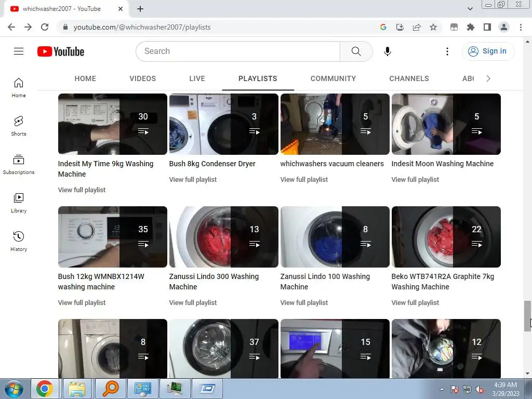Reload the page
532x399 pixels.
(x=45, y=27)
